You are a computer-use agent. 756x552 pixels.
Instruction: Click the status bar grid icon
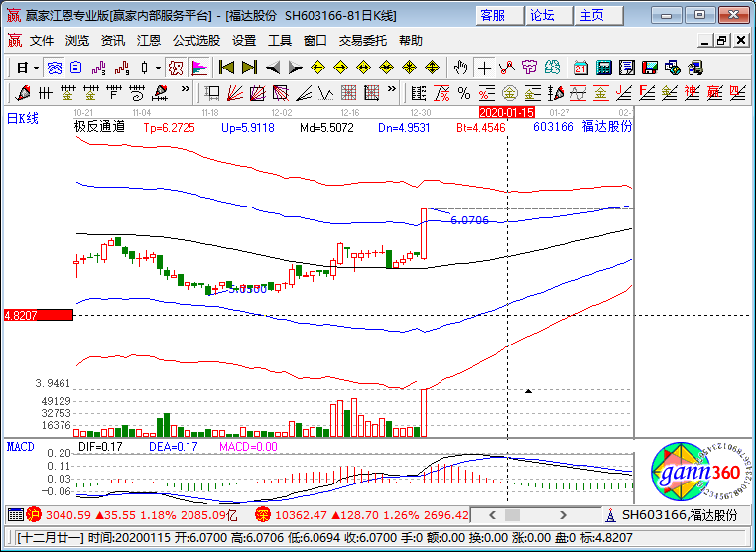point(16,515)
